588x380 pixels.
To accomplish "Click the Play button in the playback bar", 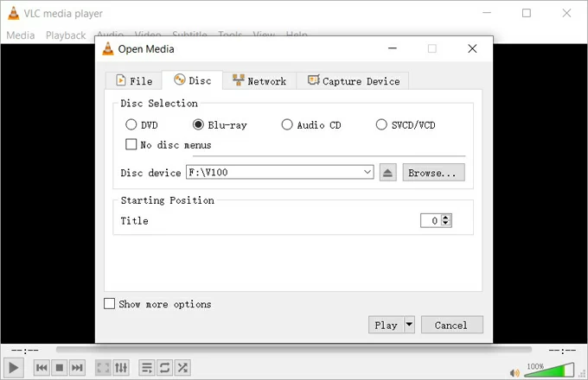I will click(x=15, y=368).
